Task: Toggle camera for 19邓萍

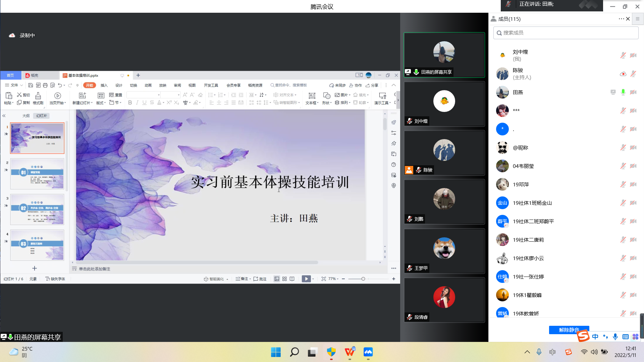Action: [x=633, y=184]
